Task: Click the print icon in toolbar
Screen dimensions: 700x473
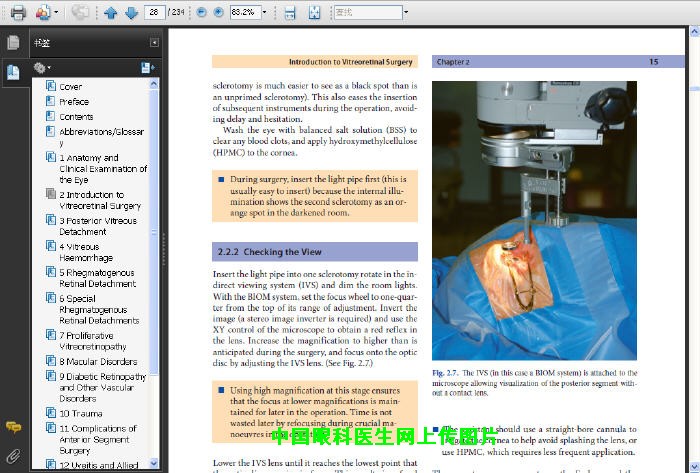Action: [17, 12]
